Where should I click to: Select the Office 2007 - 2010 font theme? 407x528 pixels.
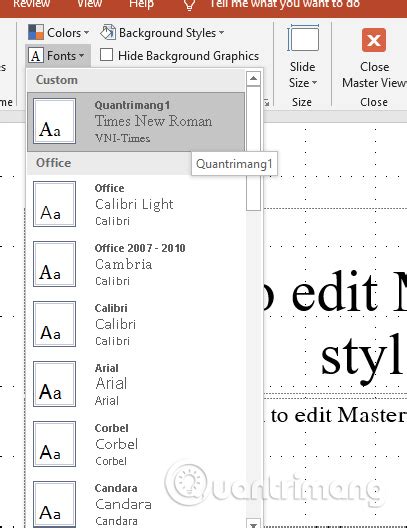(136, 264)
